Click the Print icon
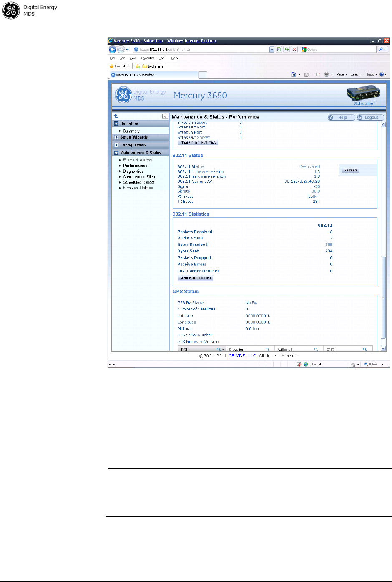 point(327,74)
